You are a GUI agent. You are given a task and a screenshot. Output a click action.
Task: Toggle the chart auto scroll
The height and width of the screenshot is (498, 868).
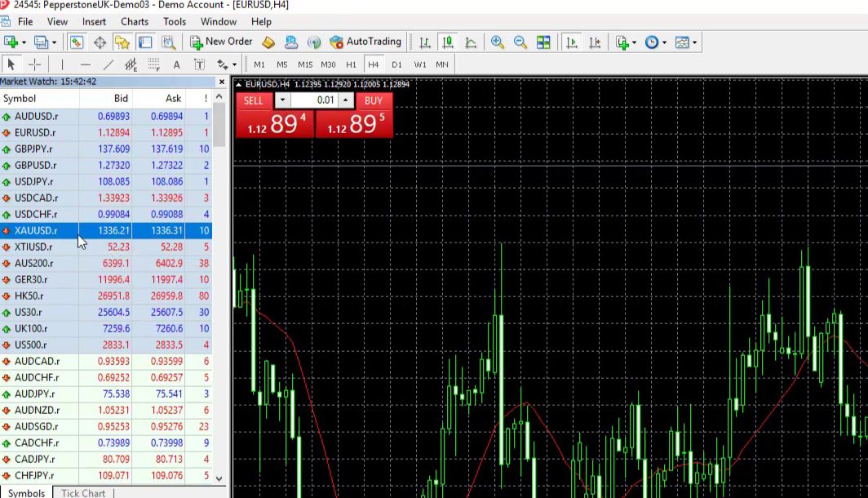pyautogui.click(x=572, y=42)
